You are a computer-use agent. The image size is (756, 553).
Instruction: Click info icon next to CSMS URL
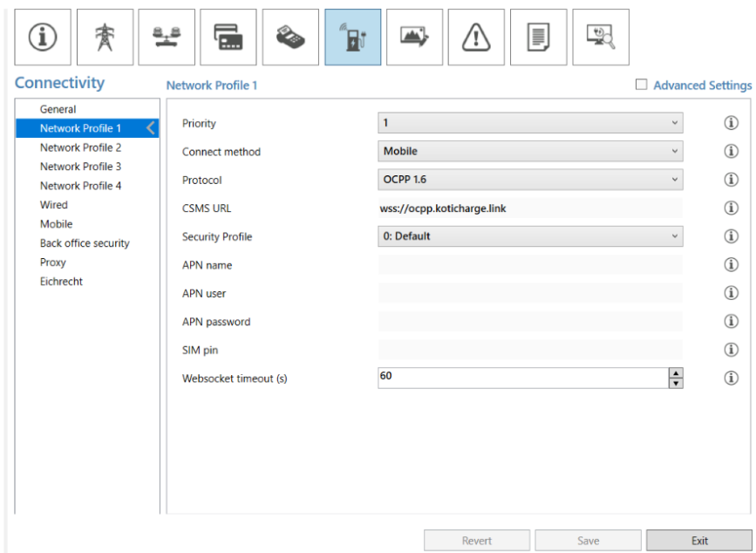pyautogui.click(x=732, y=208)
